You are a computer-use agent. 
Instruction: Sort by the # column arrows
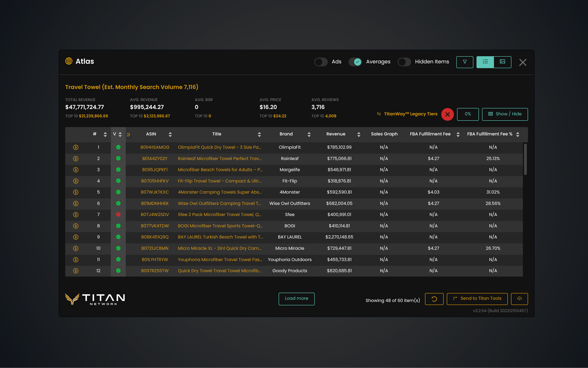point(105,134)
